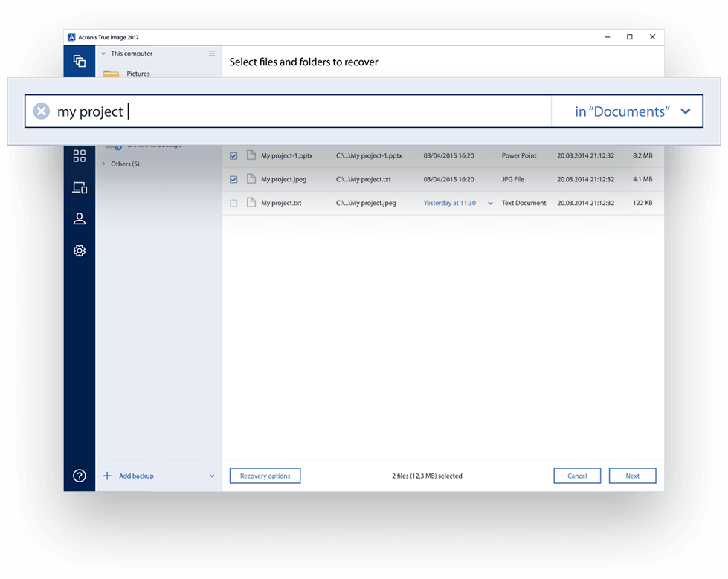Select the Pictures backup item

point(138,74)
